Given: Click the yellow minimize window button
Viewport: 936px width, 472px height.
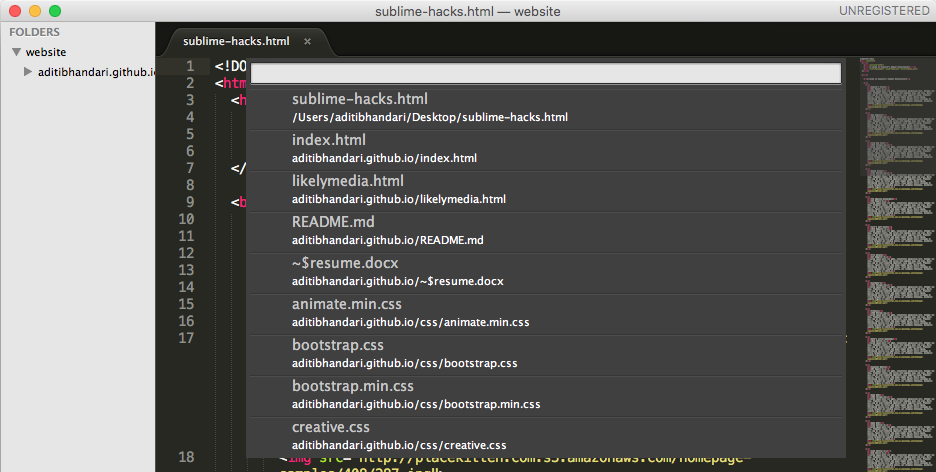Looking at the screenshot, I should pos(35,11).
